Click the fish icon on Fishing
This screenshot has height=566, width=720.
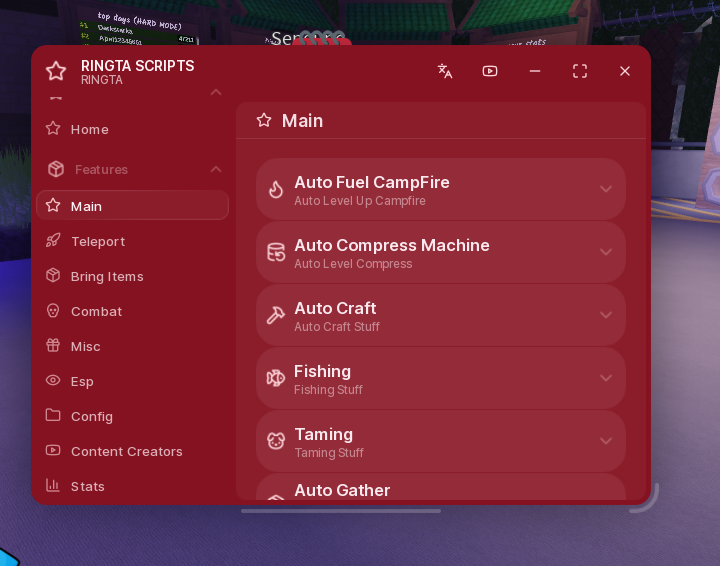(x=276, y=378)
